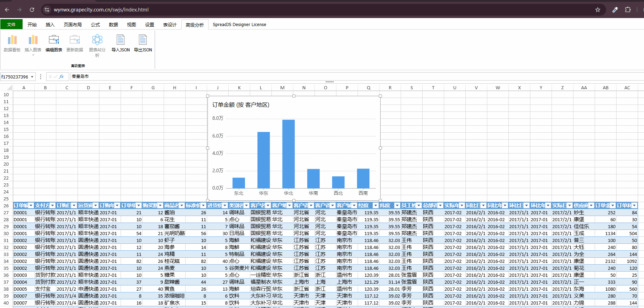Click the SpreadJS Designer License tab
Viewport: 644px width, 308px height.
[x=239, y=25]
